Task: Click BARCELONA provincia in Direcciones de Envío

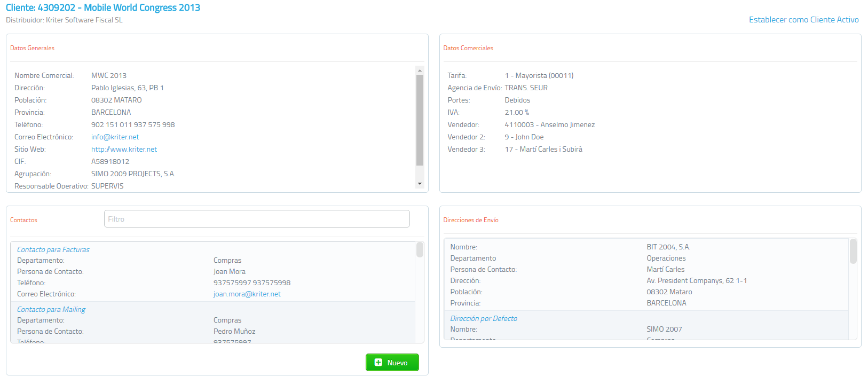Action: point(666,303)
